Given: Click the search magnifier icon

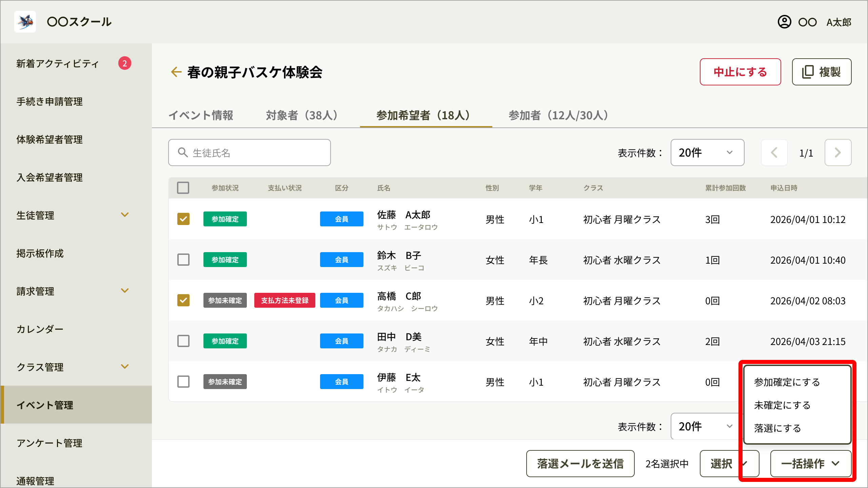Looking at the screenshot, I should click(x=183, y=152).
